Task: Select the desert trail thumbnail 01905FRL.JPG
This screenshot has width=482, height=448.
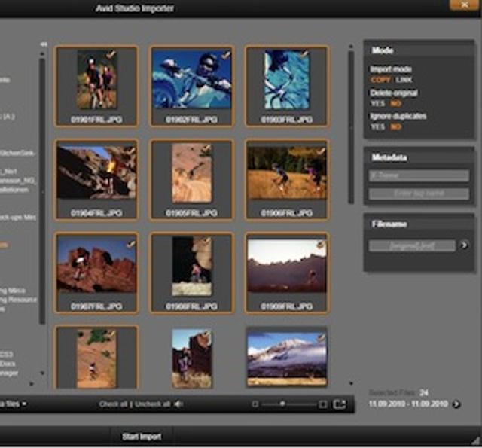Action: point(191,180)
